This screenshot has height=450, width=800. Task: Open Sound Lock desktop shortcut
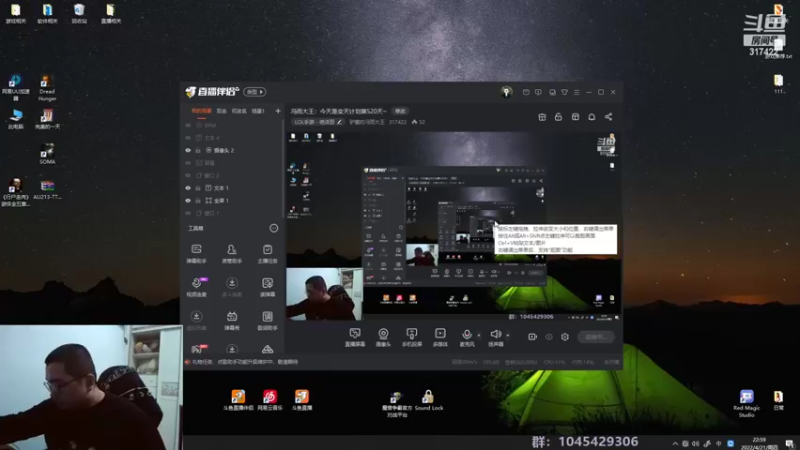click(x=429, y=401)
